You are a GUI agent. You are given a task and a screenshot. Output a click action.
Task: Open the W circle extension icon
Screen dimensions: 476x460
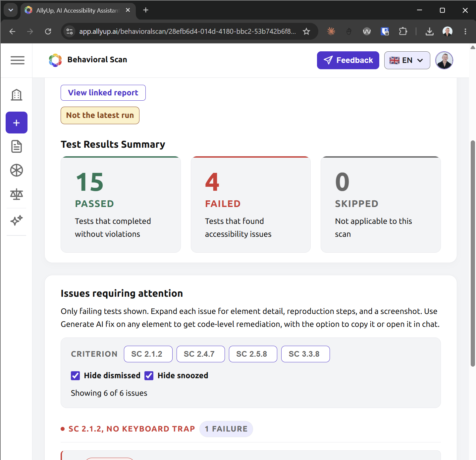point(367,31)
